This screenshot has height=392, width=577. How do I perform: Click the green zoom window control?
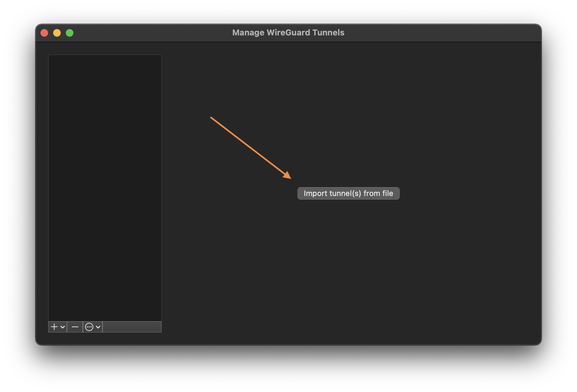click(x=70, y=33)
